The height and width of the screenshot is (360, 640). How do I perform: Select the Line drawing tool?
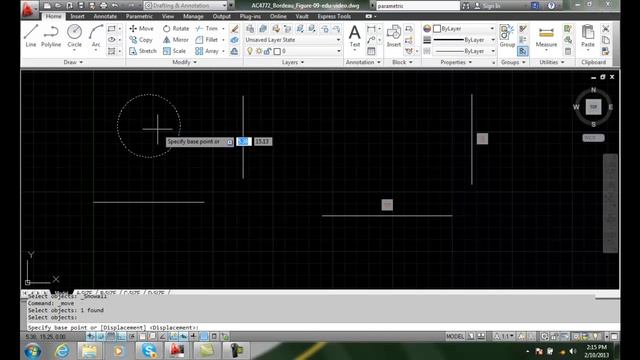(x=31, y=36)
